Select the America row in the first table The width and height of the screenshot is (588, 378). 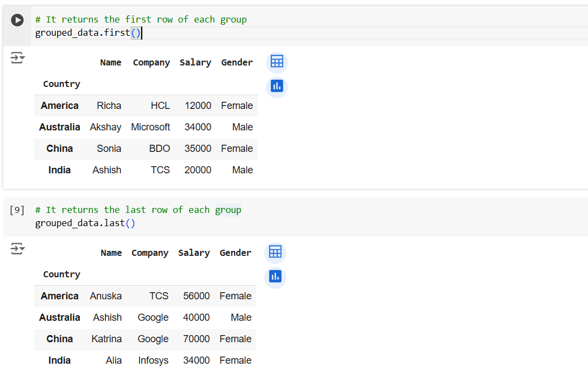[60, 105]
